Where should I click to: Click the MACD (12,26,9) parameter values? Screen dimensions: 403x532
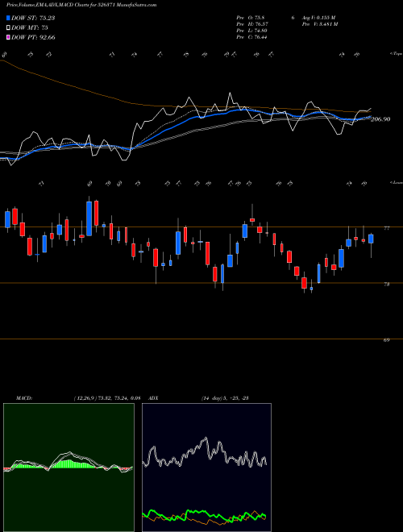(107, 398)
